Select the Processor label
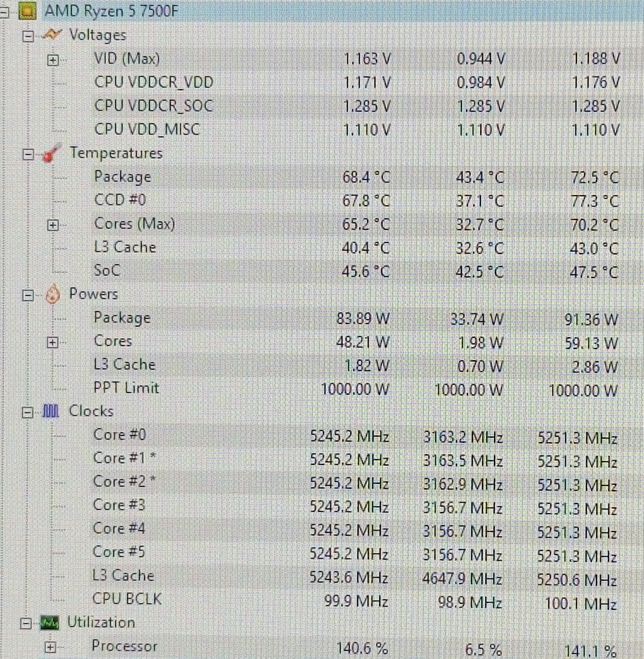Screen dimensions: 644x659 125,646
